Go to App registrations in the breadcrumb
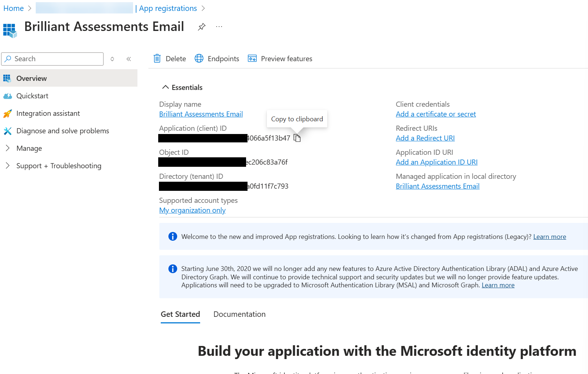The height and width of the screenshot is (374, 588). 168,8
